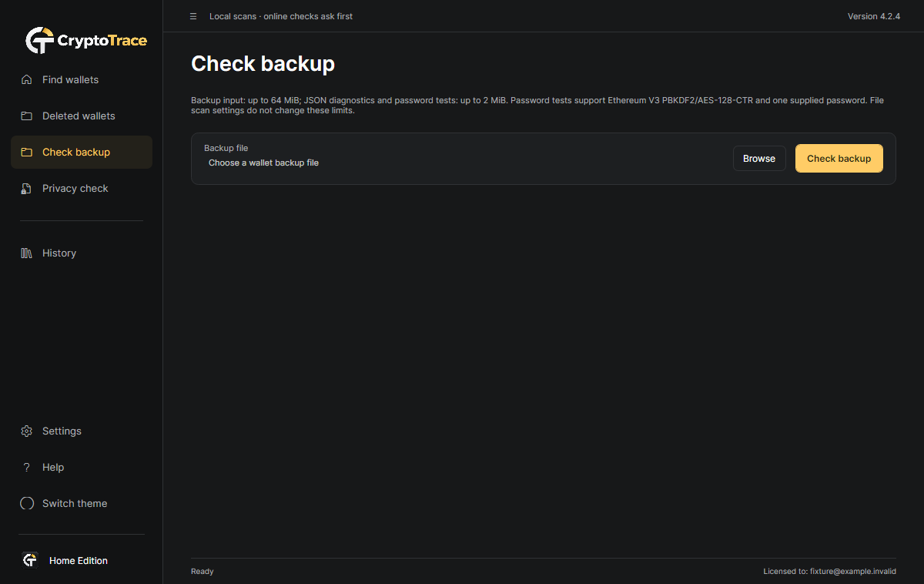Click the Deleted wallets folder icon
Viewport: 924px width, 584px height.
pos(27,116)
